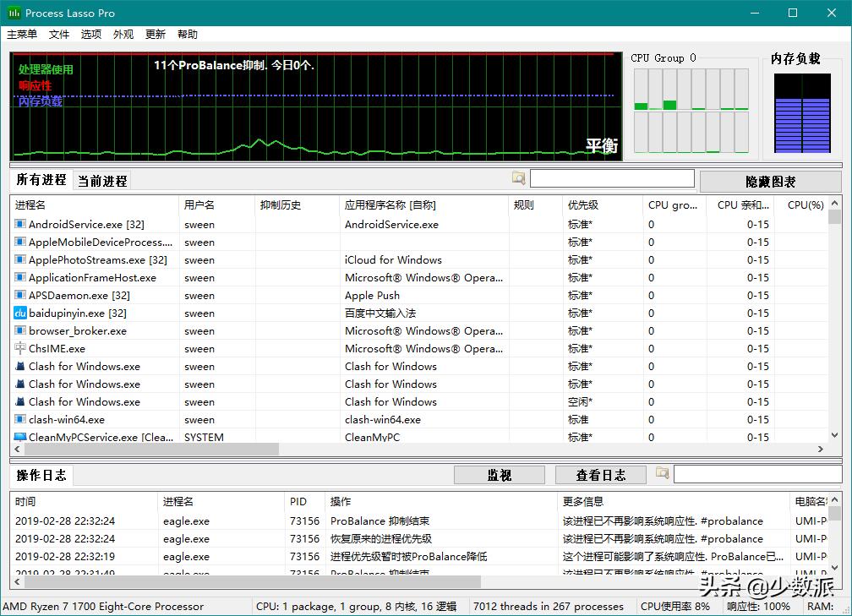852x616 pixels.
Task: Click the search icon next to the log filter
Action: coord(663,474)
